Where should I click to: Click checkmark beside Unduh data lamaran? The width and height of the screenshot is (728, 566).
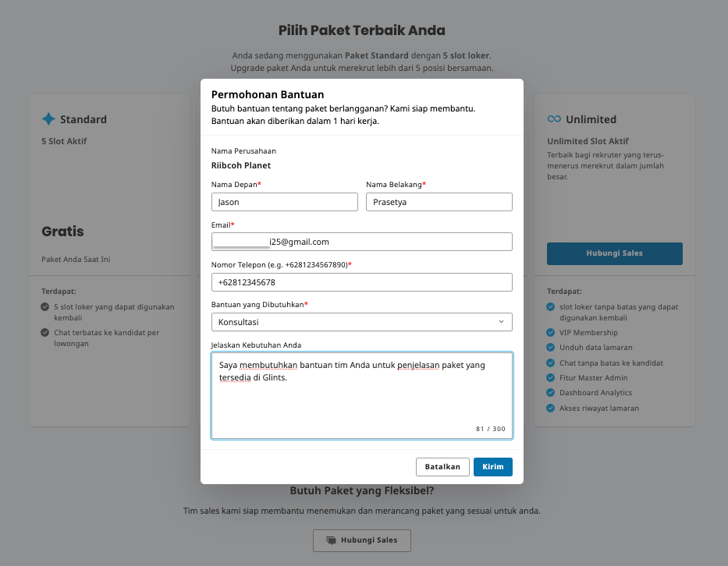551,348
